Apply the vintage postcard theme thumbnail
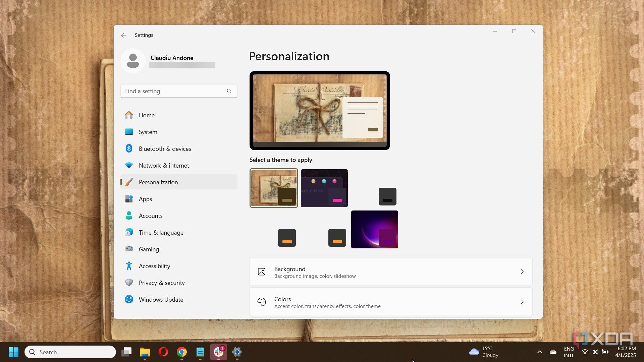This screenshot has width=644, height=362. (274, 188)
